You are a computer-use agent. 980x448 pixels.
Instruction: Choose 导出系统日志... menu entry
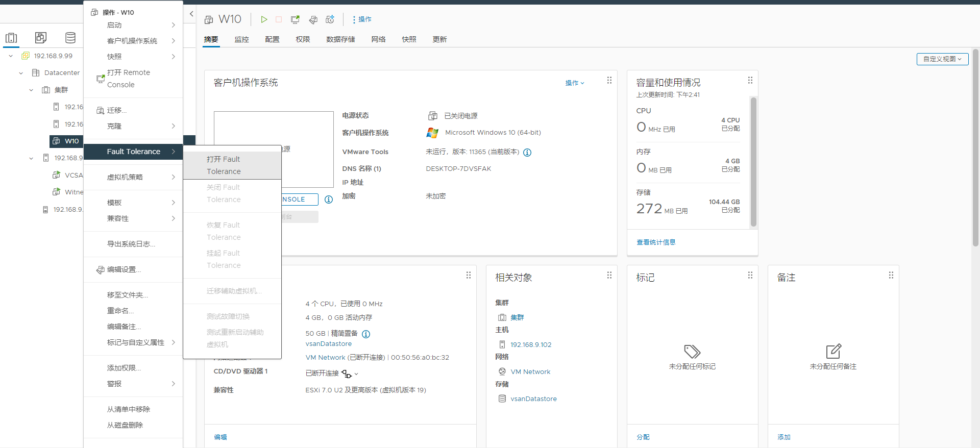(x=133, y=244)
